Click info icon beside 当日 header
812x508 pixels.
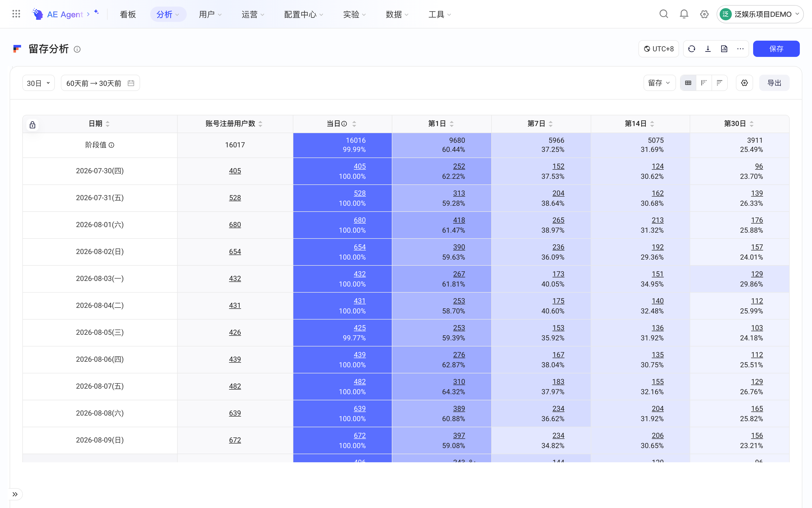pyautogui.click(x=344, y=124)
